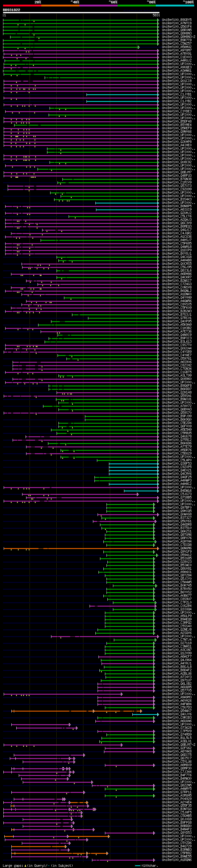The width and height of the screenshot is (197, 868).
Task: Open hit UniRef100_Q8H8N3-2
Action: (179, 37)
